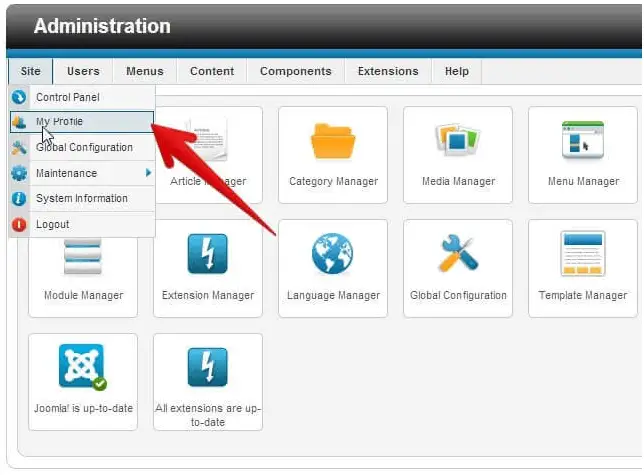Click the tools icon beside Global Configuration
Screen dimensions: 644x475
(19, 147)
